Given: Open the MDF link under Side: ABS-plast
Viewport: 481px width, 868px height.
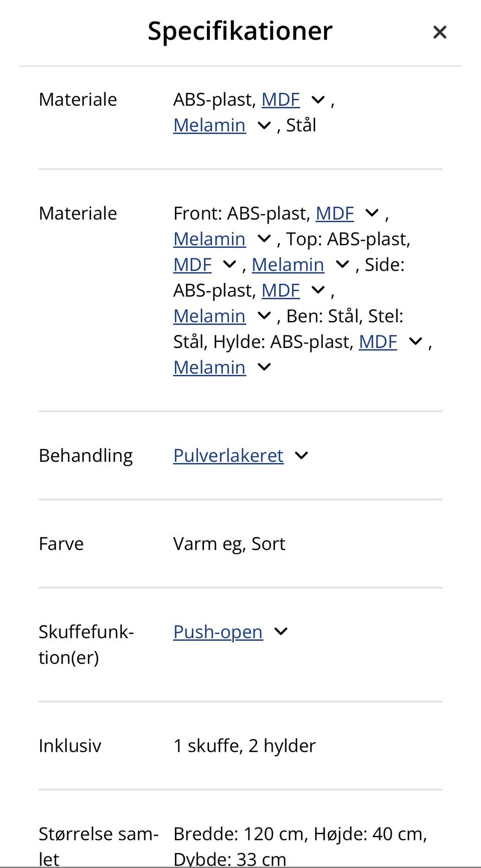Looking at the screenshot, I should [281, 291].
